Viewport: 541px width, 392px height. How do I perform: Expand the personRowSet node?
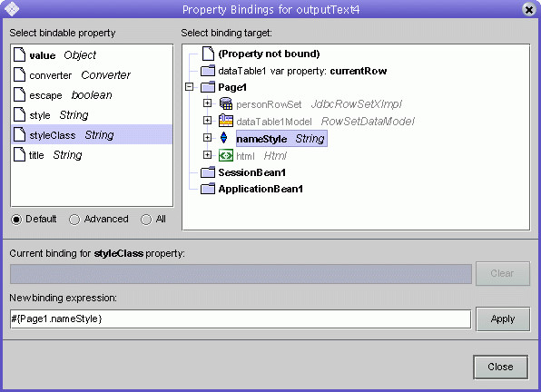(x=207, y=103)
